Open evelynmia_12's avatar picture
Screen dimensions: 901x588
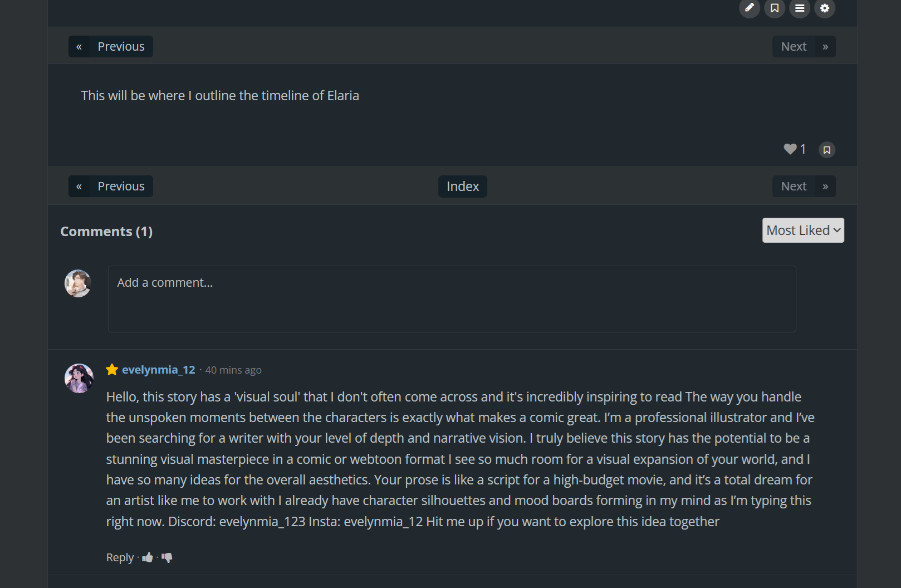(79, 379)
